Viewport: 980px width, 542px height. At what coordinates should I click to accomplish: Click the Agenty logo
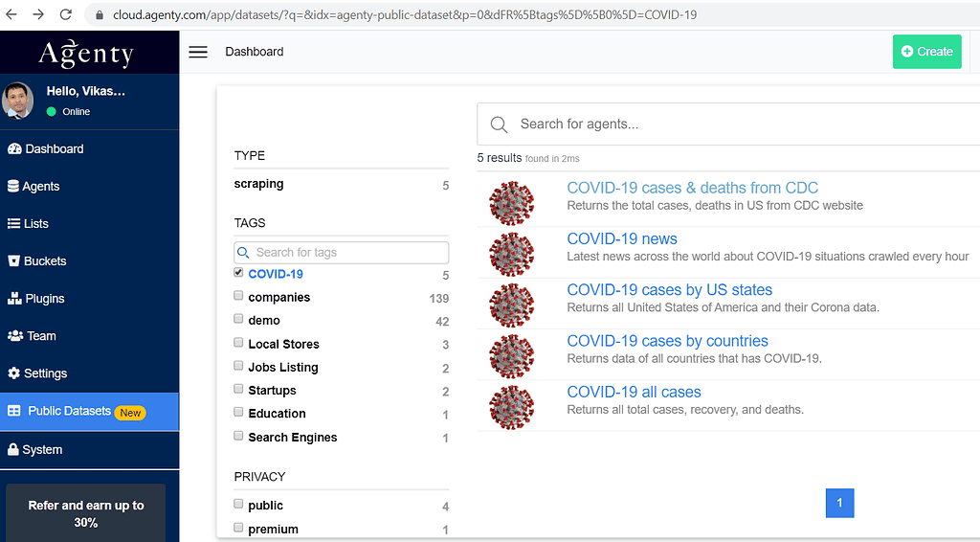pyautogui.click(x=86, y=53)
